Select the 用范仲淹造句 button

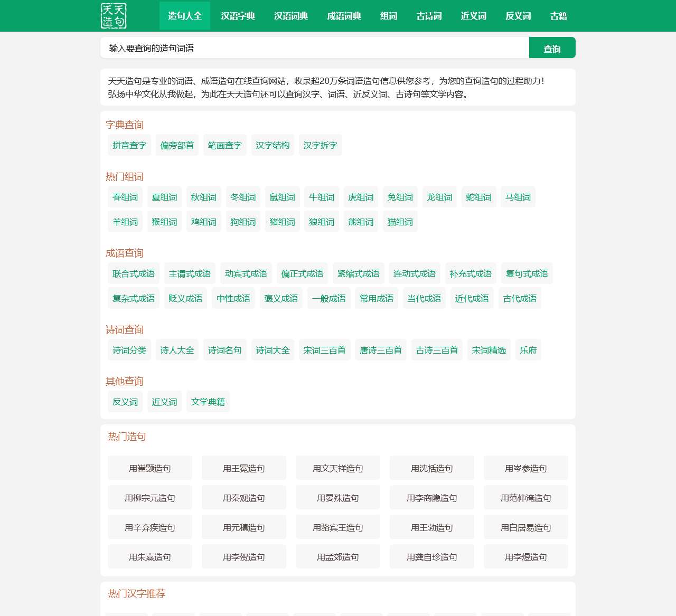(x=525, y=498)
